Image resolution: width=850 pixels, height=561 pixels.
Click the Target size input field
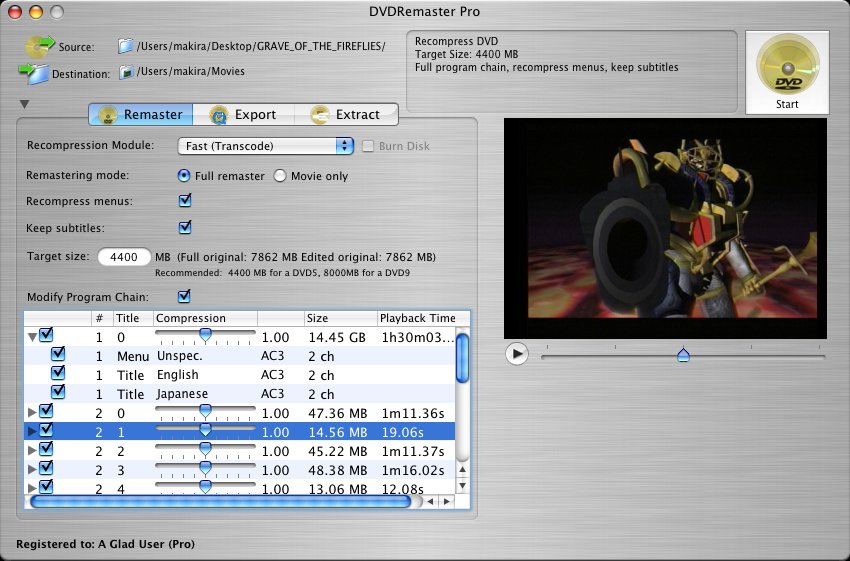124,257
